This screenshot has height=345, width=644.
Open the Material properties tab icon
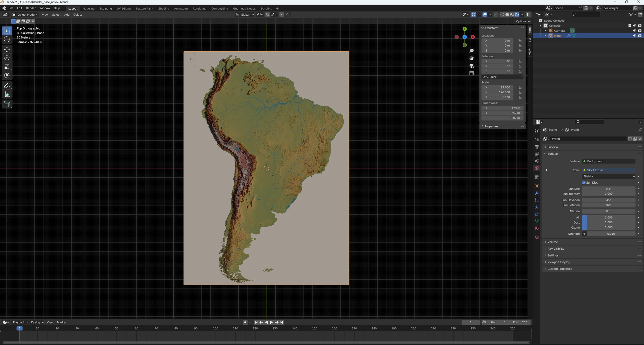point(537,228)
